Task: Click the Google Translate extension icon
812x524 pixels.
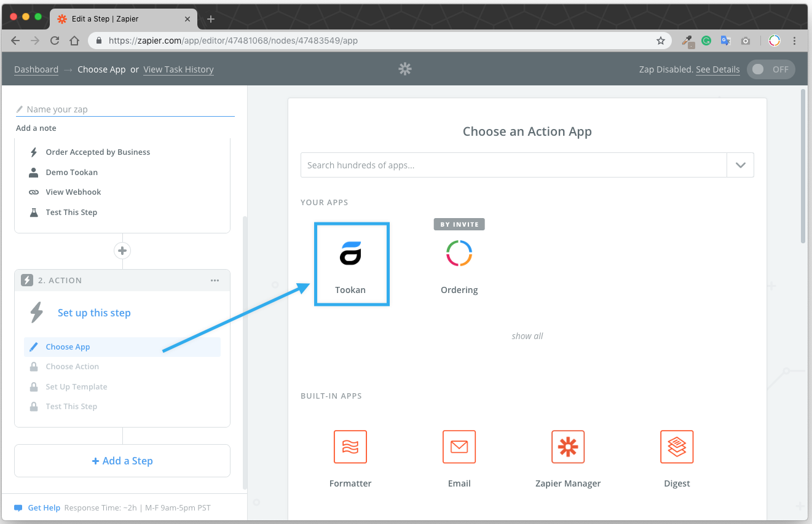Action: pyautogui.click(x=726, y=41)
